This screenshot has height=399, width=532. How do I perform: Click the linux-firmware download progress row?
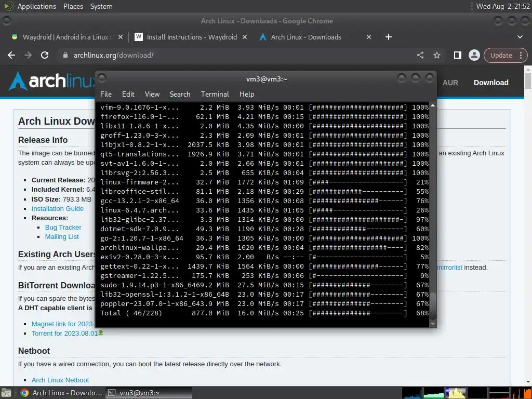pos(264,182)
